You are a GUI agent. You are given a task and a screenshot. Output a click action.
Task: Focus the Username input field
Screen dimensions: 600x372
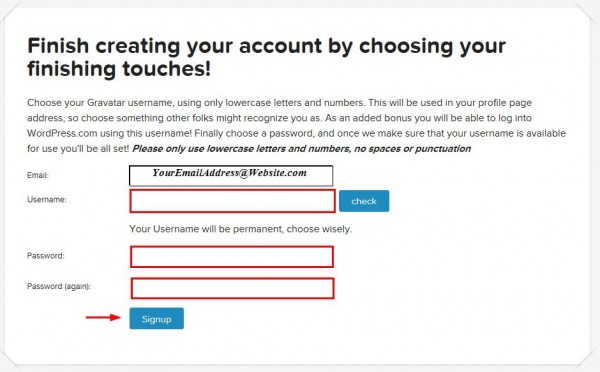[x=232, y=201]
